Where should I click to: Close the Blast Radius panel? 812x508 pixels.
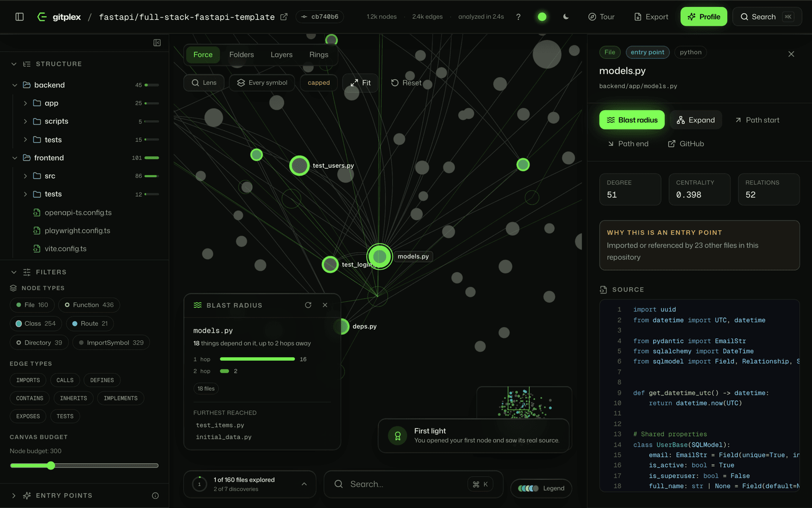click(325, 305)
